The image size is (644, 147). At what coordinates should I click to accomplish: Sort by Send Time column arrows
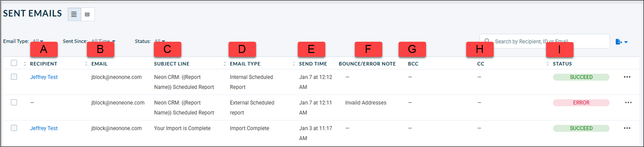point(294,64)
